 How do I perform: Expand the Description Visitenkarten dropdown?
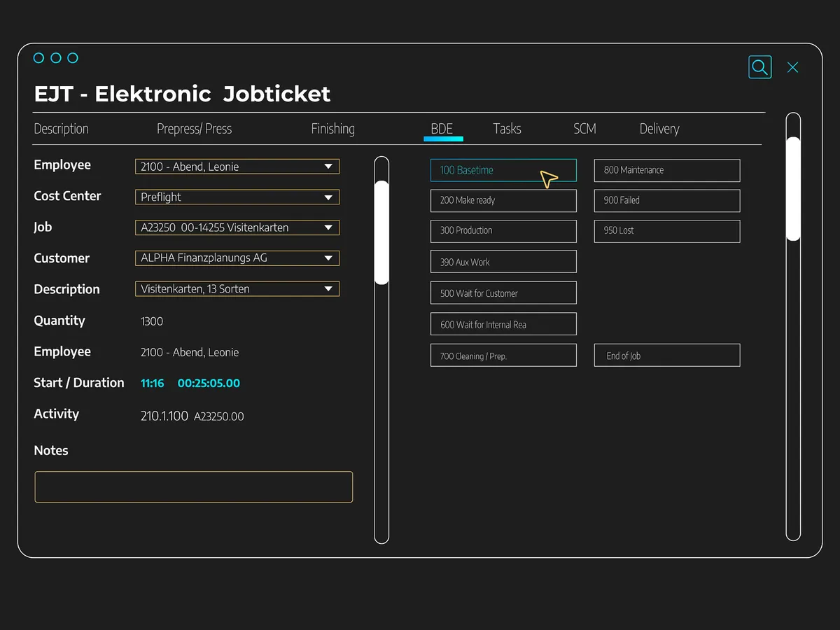[328, 289]
